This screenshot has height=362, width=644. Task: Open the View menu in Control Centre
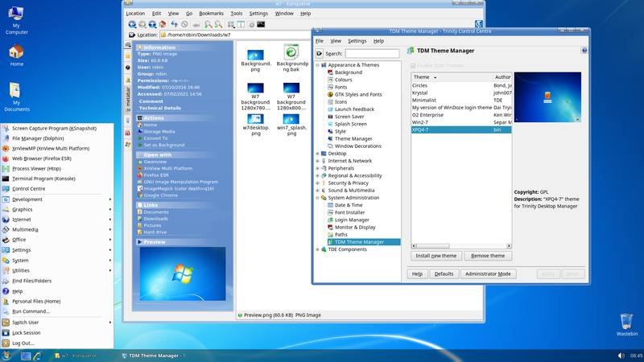click(336, 41)
